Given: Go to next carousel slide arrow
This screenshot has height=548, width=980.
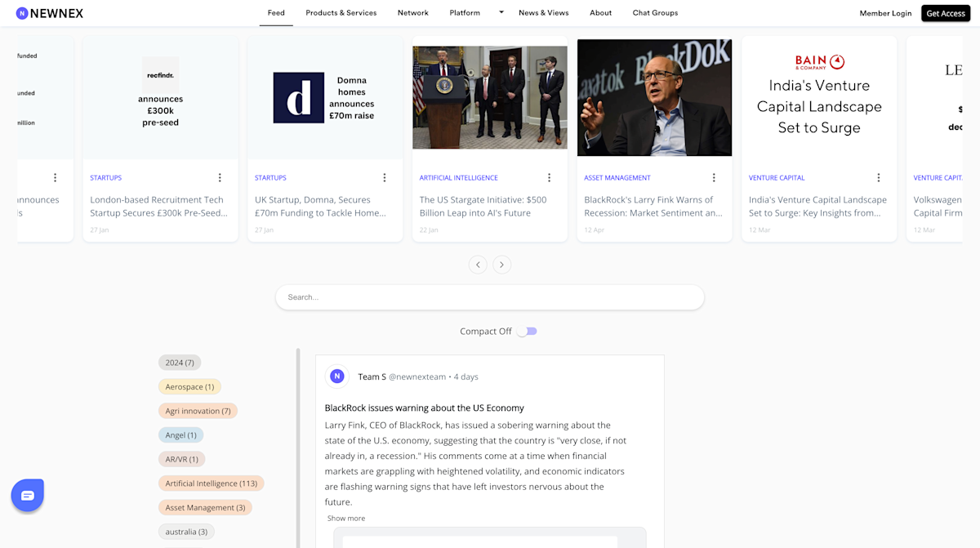Looking at the screenshot, I should coord(502,265).
